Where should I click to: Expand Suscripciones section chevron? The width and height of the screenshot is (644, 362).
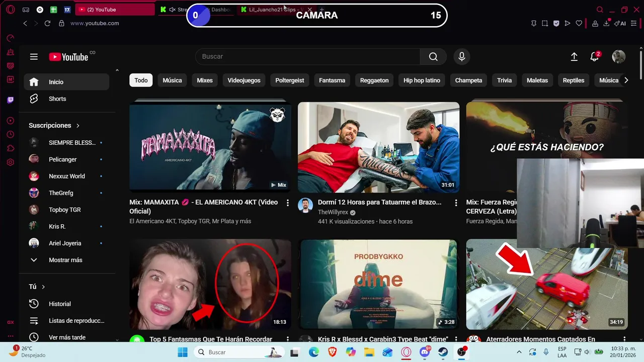(77, 126)
